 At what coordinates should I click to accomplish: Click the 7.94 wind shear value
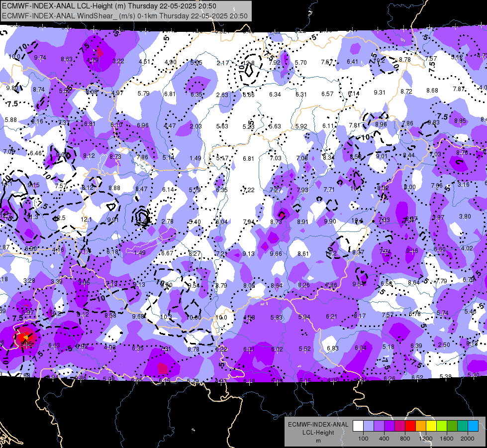tap(249, 222)
